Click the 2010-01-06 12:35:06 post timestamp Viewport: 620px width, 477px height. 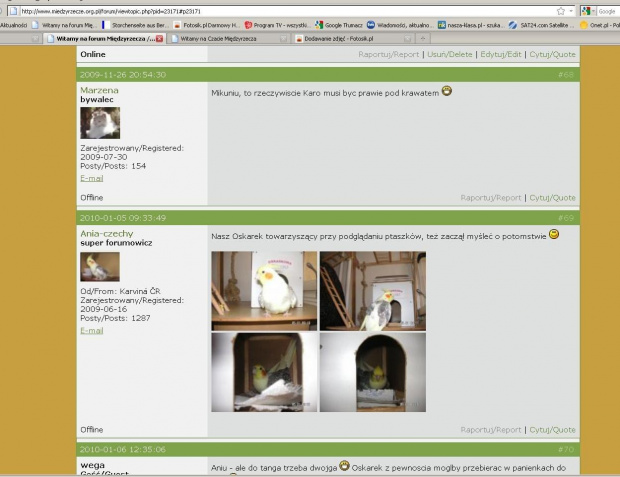coord(123,449)
